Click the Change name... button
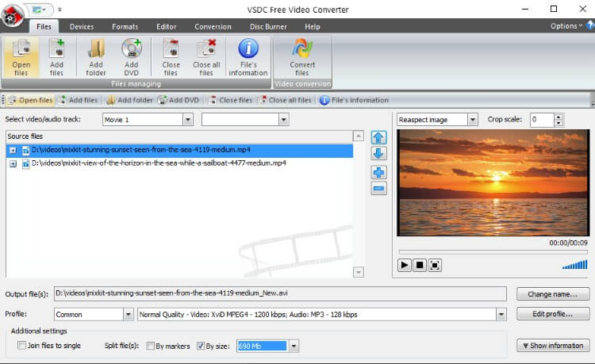Image resolution: width=595 pixels, height=364 pixels. tap(552, 294)
